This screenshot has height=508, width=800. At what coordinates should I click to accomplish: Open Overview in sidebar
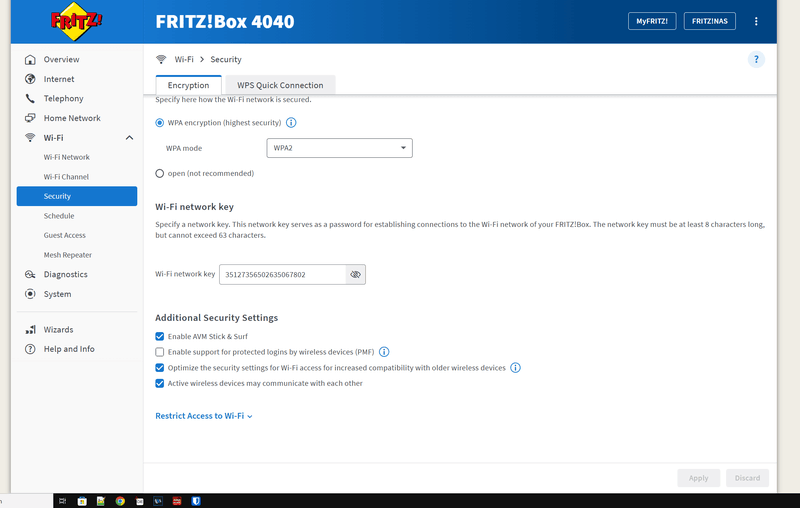click(62, 60)
